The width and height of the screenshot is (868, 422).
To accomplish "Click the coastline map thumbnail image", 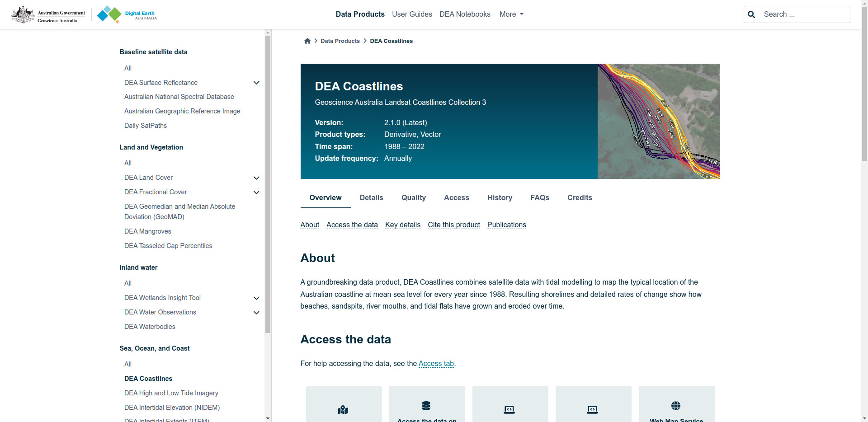I will (x=658, y=121).
